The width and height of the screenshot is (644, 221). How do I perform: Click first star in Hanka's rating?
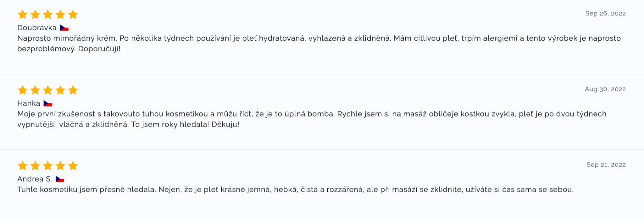tap(23, 90)
